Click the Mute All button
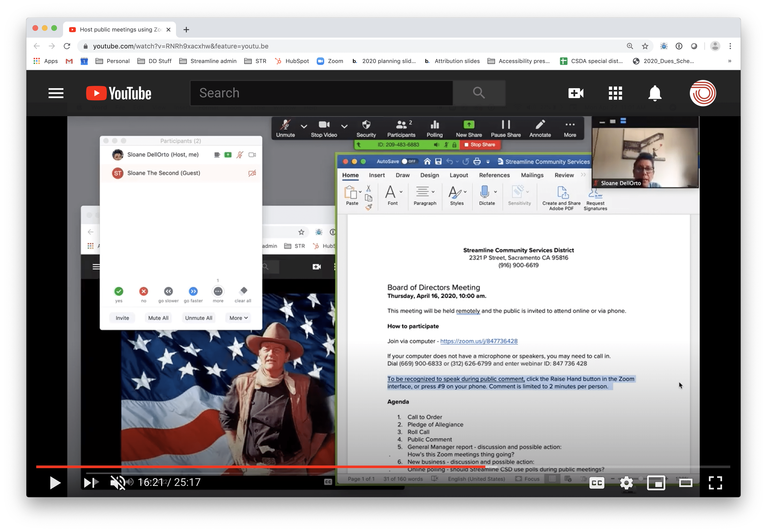The image size is (767, 532). coord(158,318)
